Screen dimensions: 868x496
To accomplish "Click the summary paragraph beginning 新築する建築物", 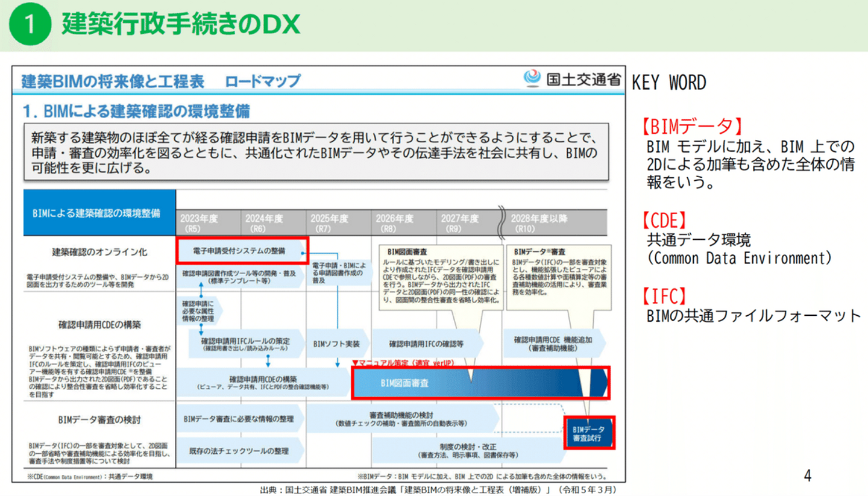I will (x=315, y=152).
